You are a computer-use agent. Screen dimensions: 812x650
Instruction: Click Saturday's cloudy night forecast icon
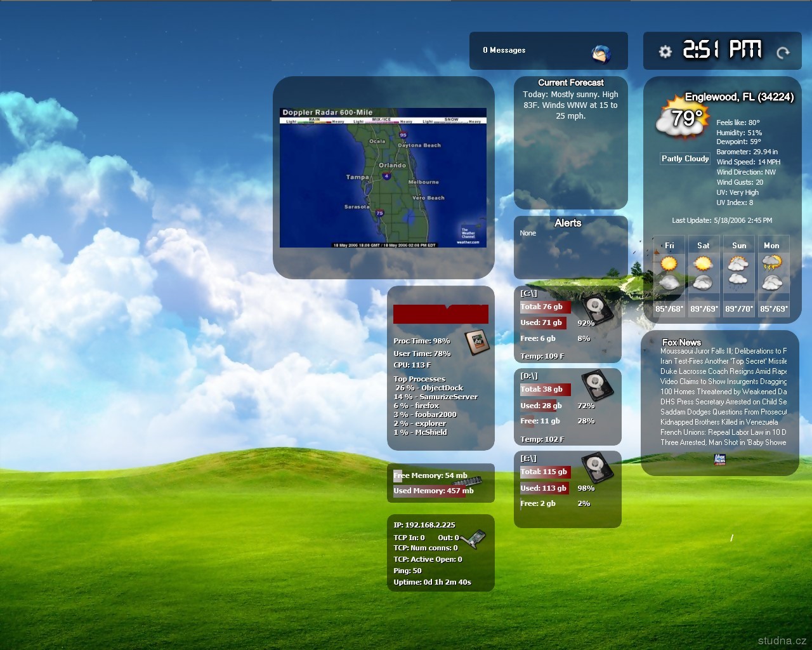coord(703,282)
